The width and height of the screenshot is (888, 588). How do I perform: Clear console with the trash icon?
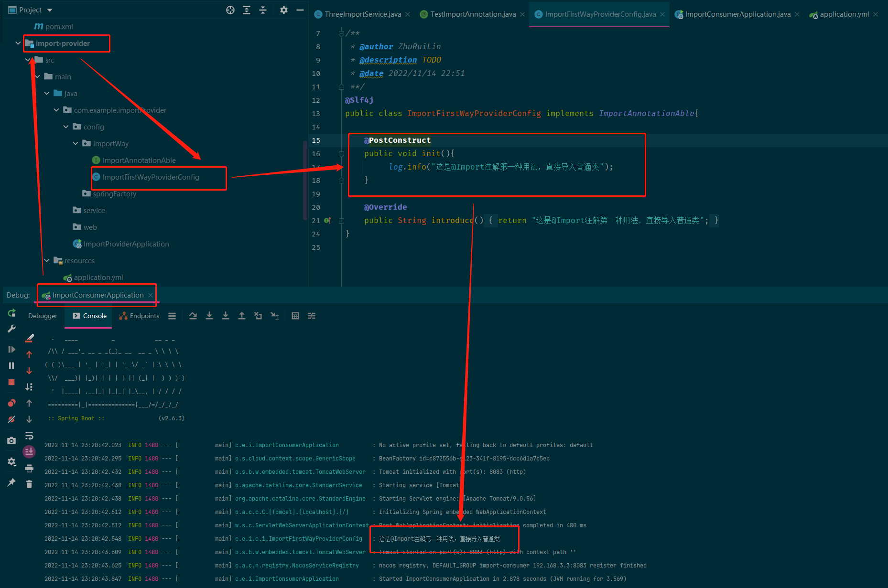coord(29,484)
